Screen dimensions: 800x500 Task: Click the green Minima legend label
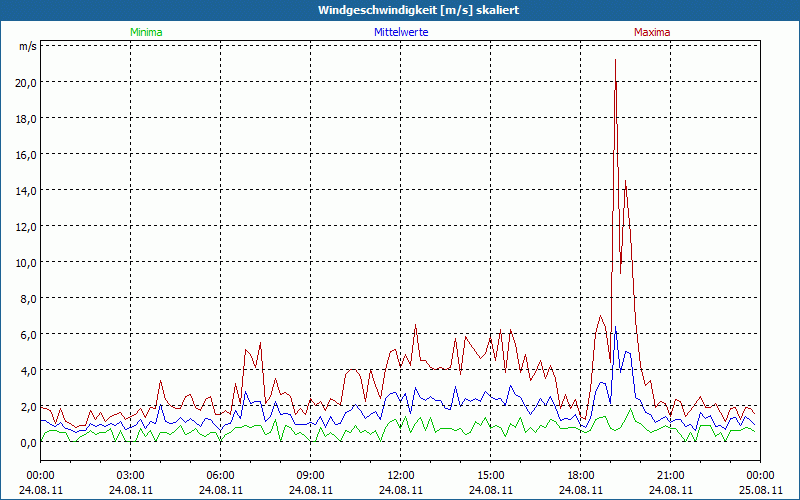(x=146, y=32)
